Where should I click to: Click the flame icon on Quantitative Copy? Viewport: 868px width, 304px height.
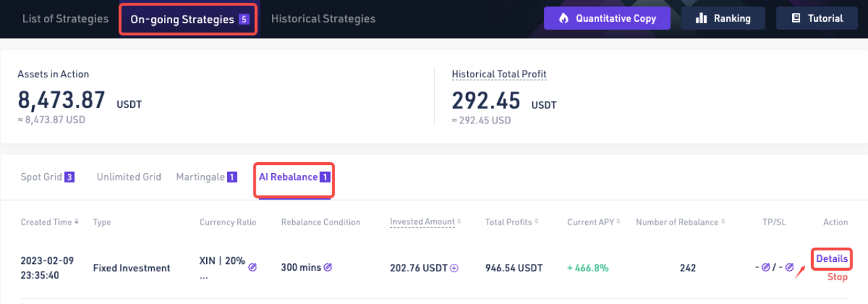(564, 18)
